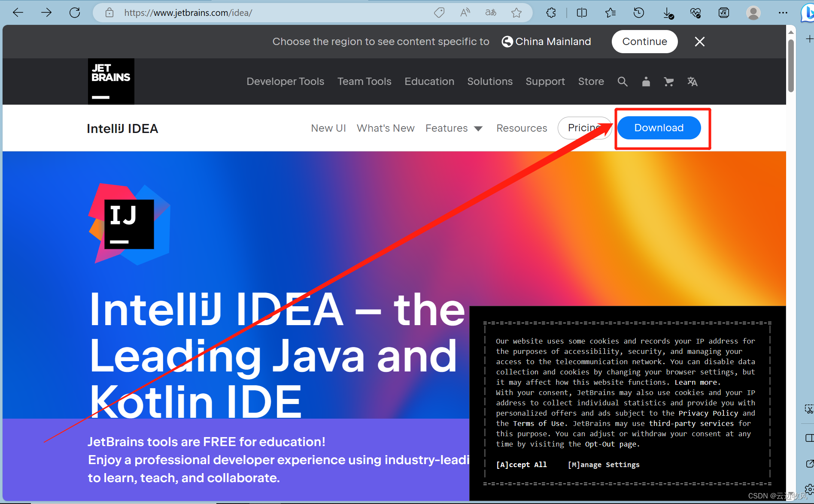Open shopping coupons tag icon
The width and height of the screenshot is (814, 504).
[x=439, y=13]
